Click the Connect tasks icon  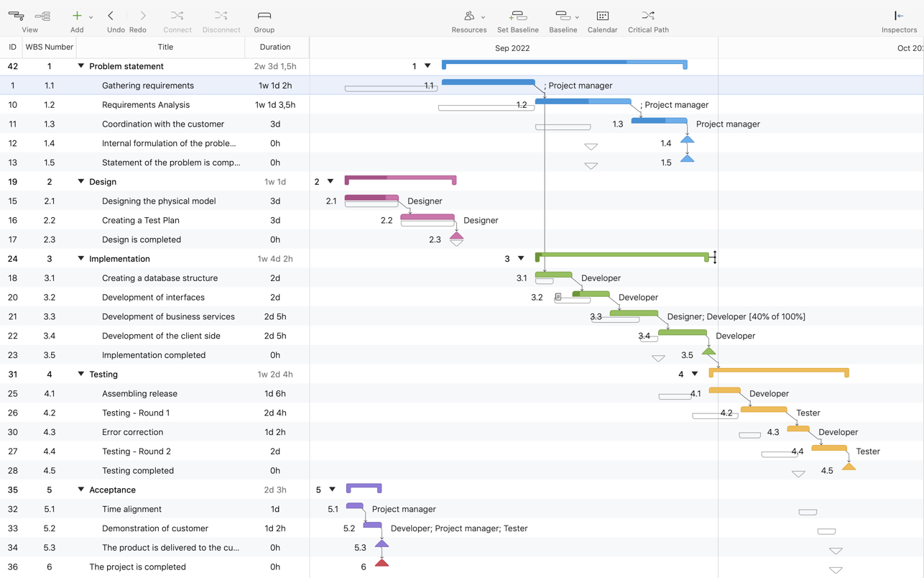coord(177,16)
